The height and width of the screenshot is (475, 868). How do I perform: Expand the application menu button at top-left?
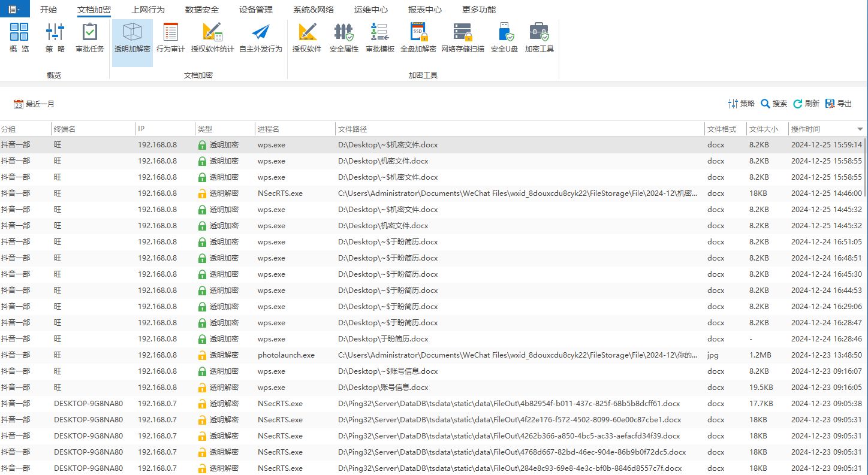point(14,10)
